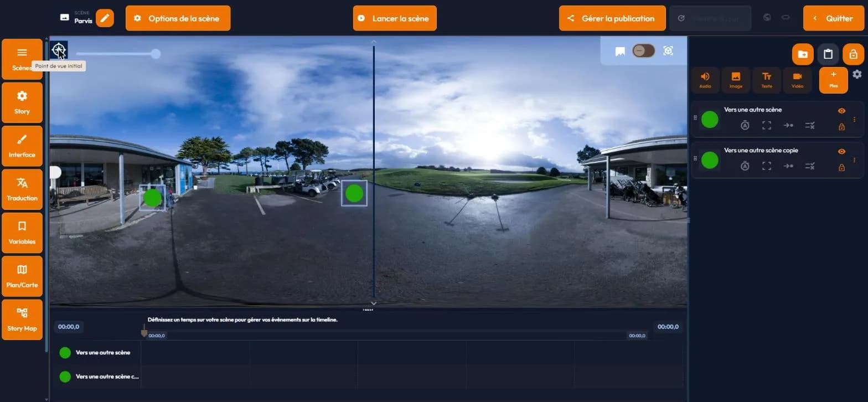Open three-dot menu of 'Vers une autre scène copie'

[854, 159]
